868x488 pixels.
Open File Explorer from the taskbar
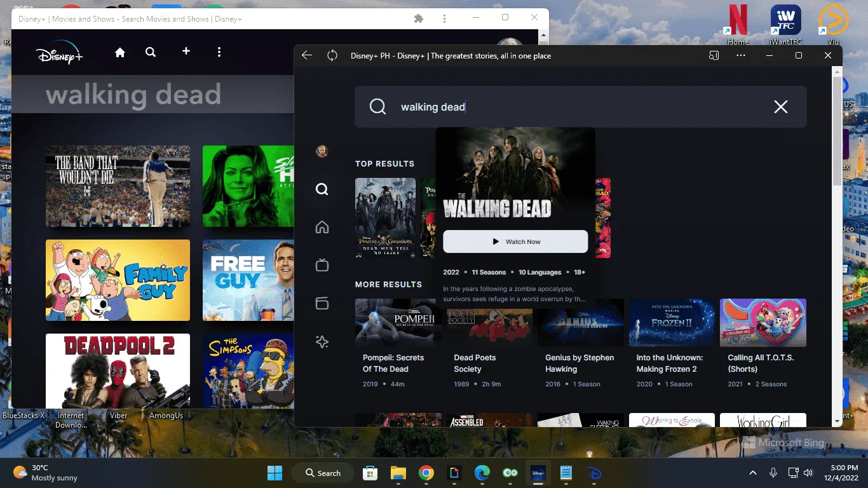[398, 473]
